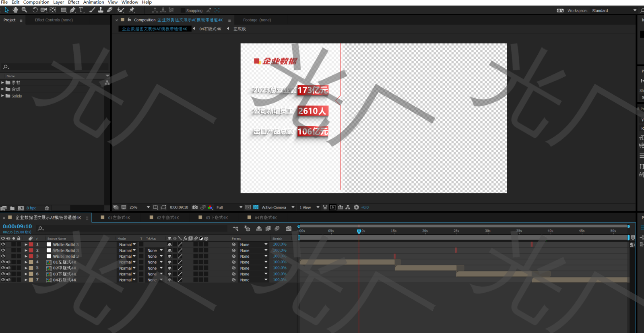Click the 15s mark on timeline ruler
The height and width of the screenshot is (333, 644).
(x=393, y=231)
